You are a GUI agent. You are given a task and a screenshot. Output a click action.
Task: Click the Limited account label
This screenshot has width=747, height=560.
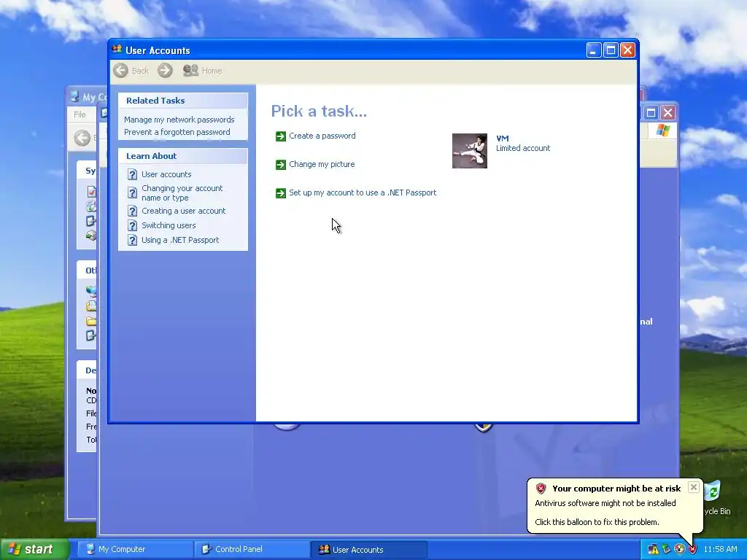[522, 148]
